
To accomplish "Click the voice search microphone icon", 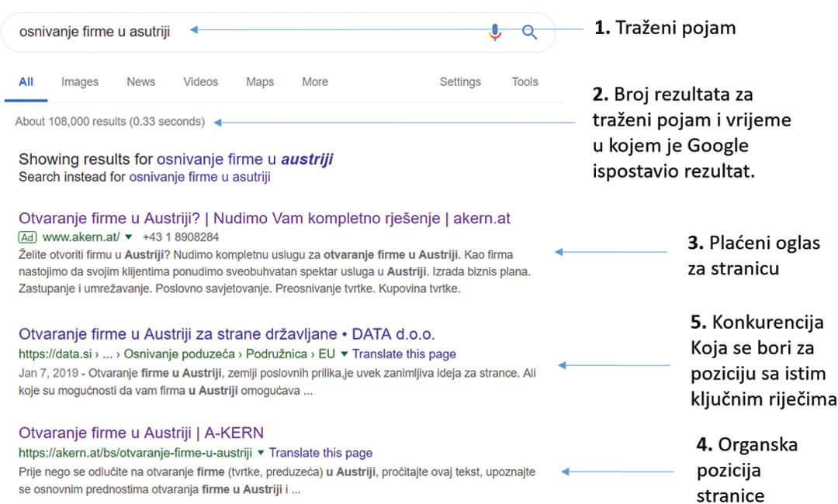I will pyautogui.click(x=495, y=32).
